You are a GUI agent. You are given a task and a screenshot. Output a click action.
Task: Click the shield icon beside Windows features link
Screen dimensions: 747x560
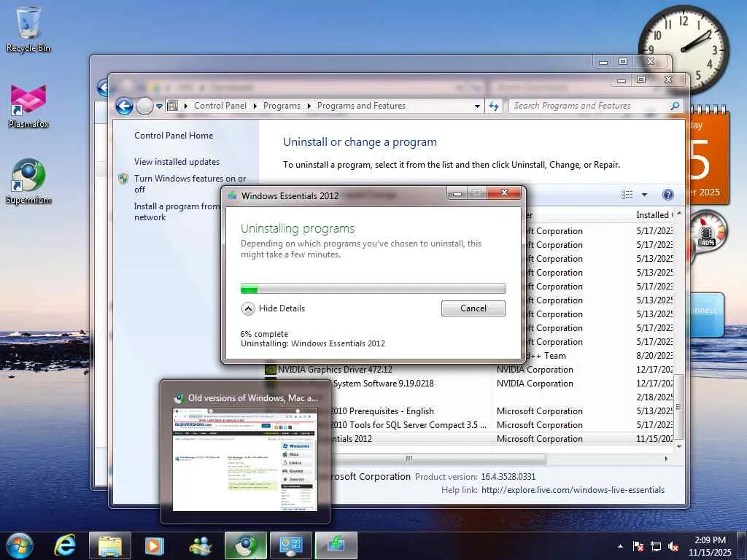click(123, 179)
